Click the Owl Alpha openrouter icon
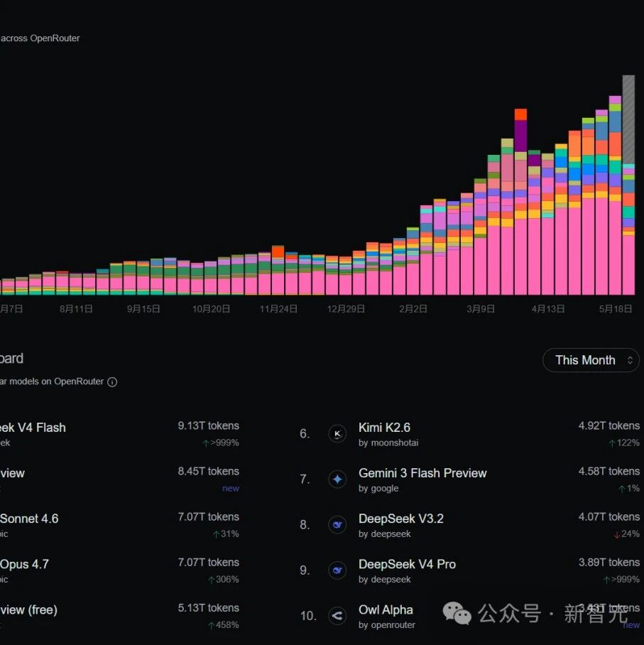Viewport: 644px width, 645px height. 337,616
